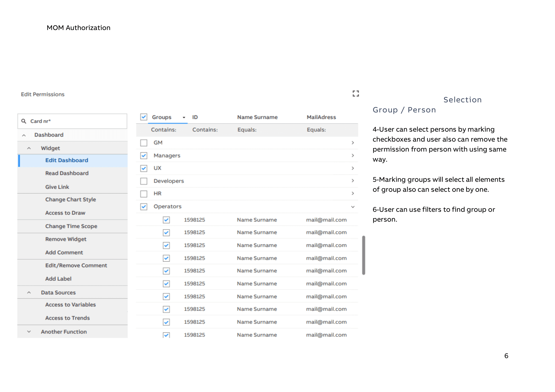Select Change Chart Style in the list

(x=70, y=199)
